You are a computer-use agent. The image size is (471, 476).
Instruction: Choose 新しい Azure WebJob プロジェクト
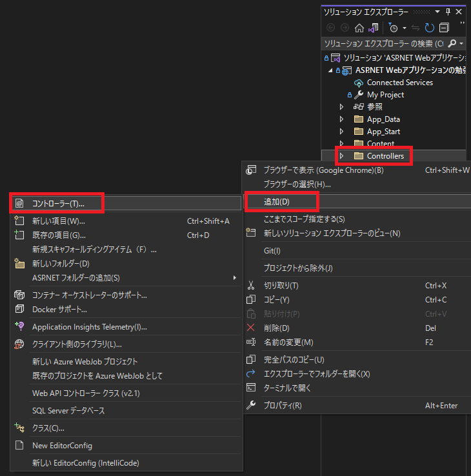(x=126, y=362)
